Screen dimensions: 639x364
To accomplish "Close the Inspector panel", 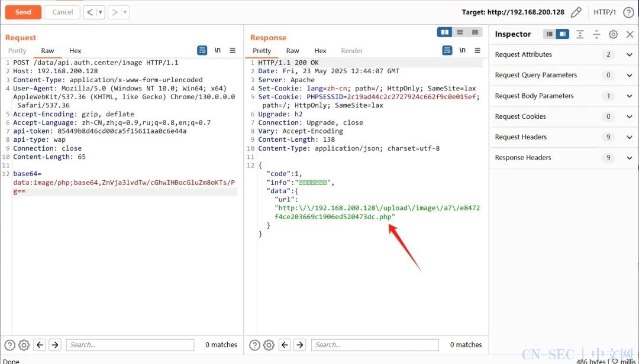I will point(630,34).
